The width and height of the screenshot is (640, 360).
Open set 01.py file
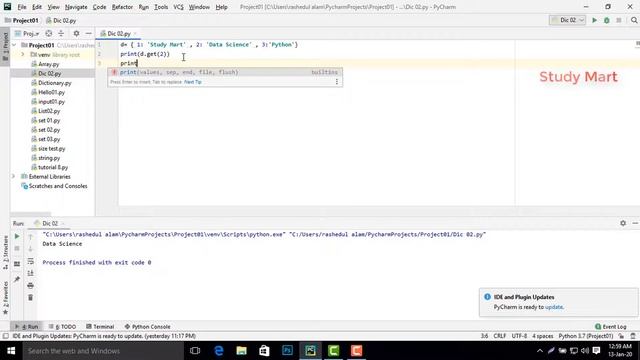coord(46,120)
